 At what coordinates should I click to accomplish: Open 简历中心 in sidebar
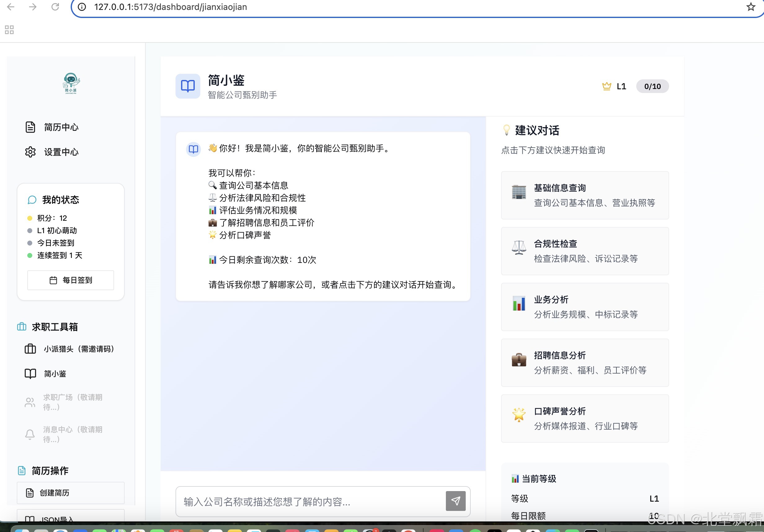point(61,127)
